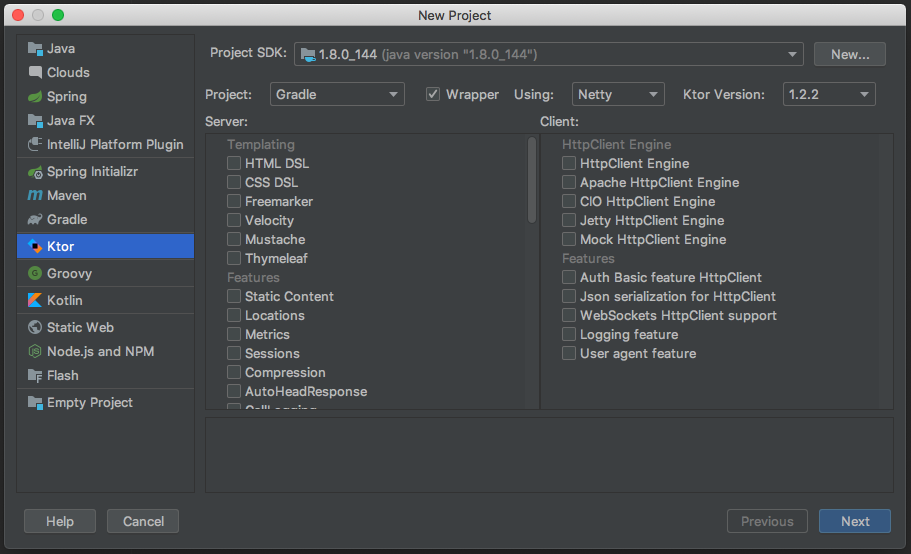
Task: Check the Mustache checkbox
Action: click(234, 239)
